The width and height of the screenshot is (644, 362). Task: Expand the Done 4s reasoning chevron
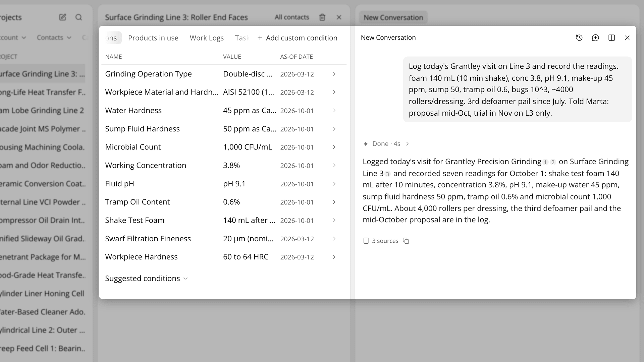pos(408,144)
